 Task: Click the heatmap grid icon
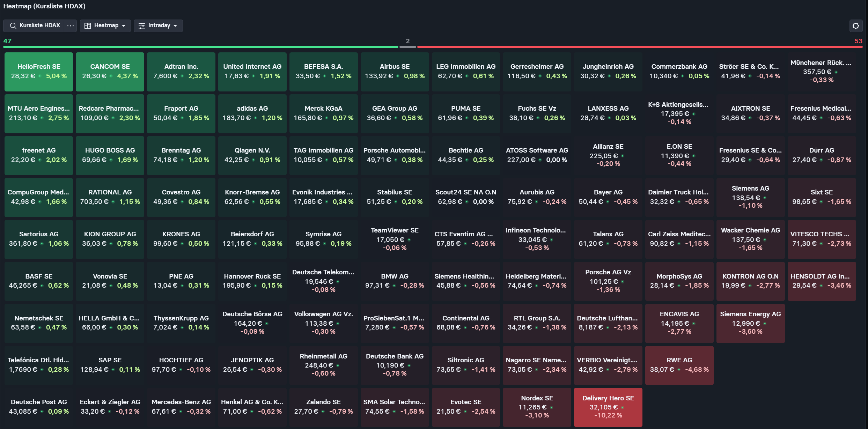click(88, 25)
